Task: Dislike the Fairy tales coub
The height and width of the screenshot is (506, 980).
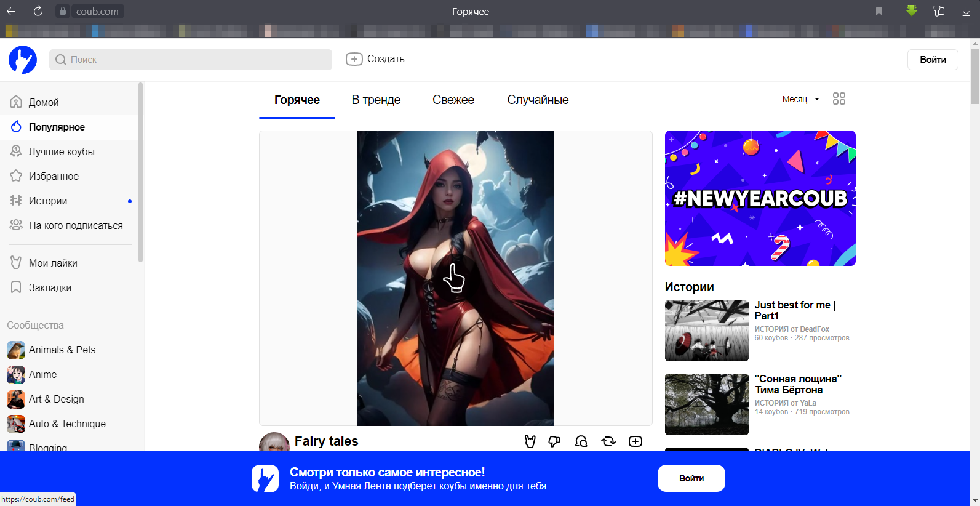Action: click(x=554, y=441)
